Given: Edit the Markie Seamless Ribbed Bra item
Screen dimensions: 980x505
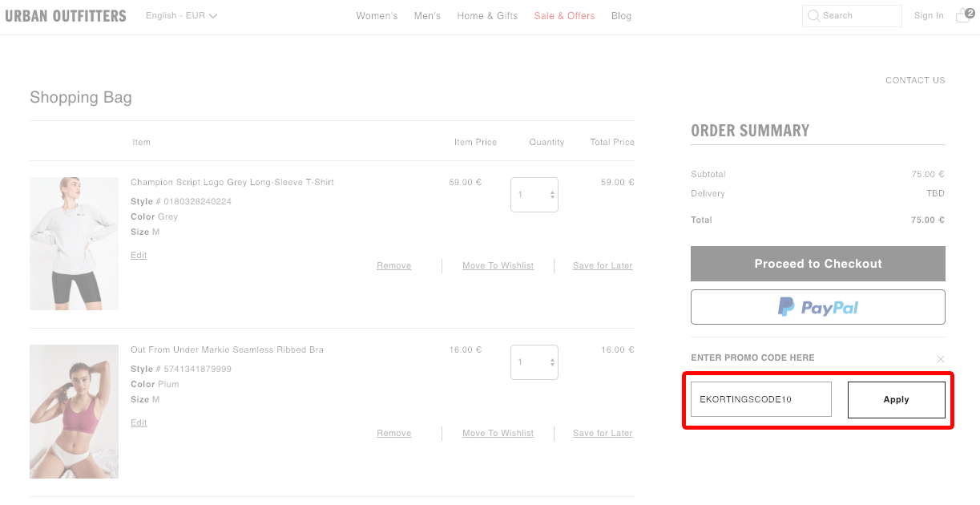Looking at the screenshot, I should (139, 422).
